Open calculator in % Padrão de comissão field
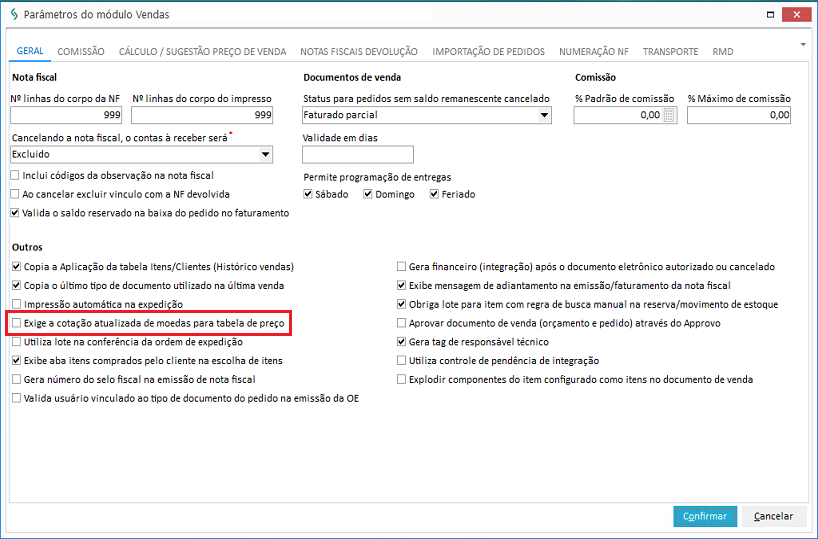Image resolution: width=818 pixels, height=539 pixels. (x=670, y=116)
